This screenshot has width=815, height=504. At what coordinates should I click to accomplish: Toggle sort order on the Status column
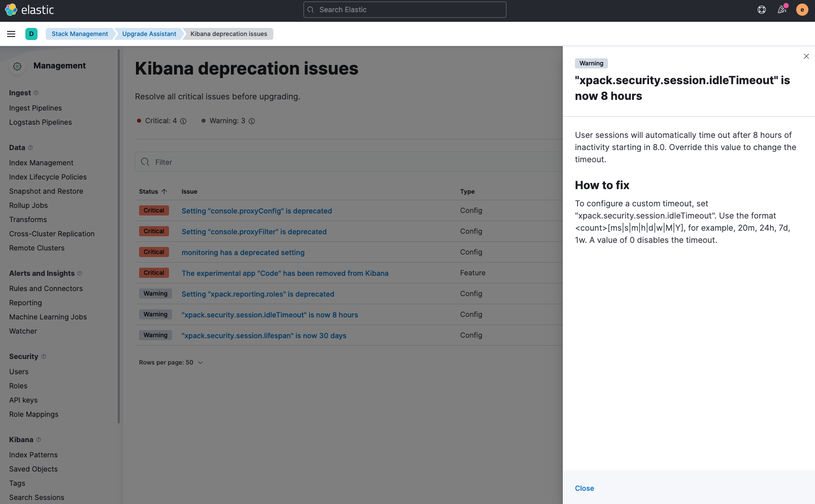[x=153, y=191]
